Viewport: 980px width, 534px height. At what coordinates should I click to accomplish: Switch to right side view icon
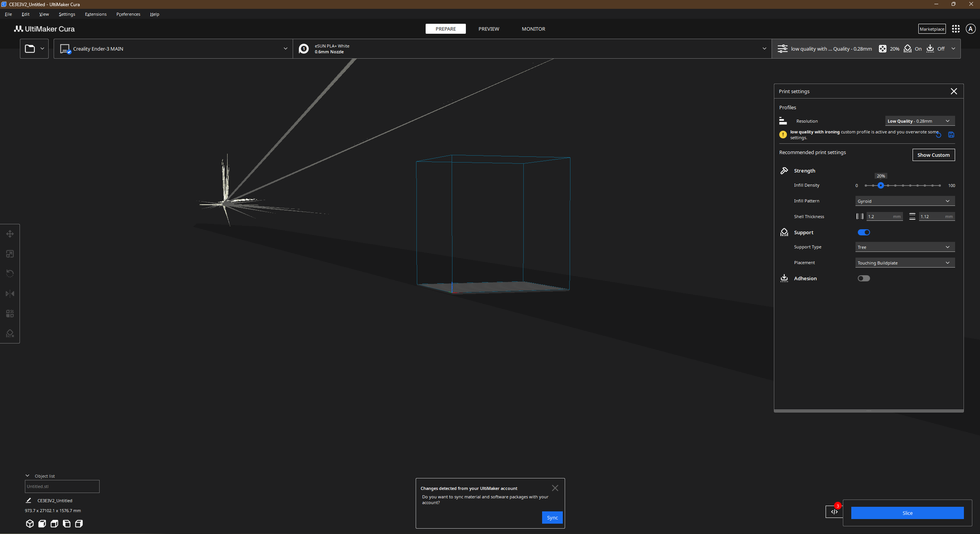(79, 524)
